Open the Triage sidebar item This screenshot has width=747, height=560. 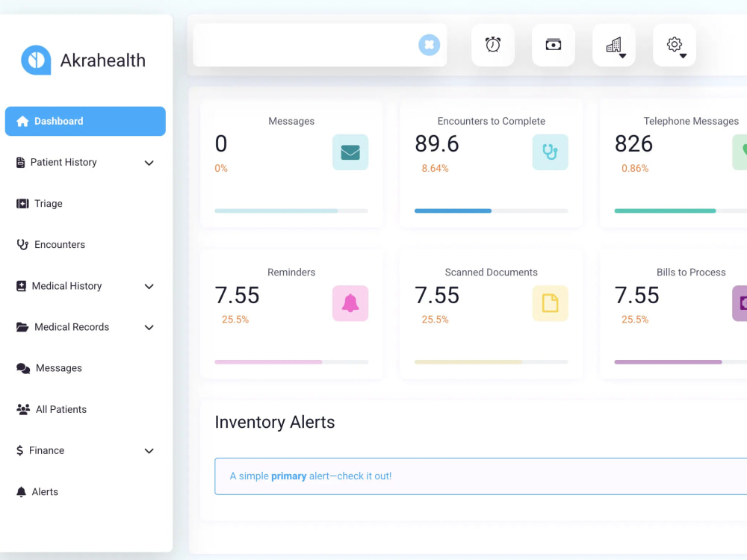85,203
